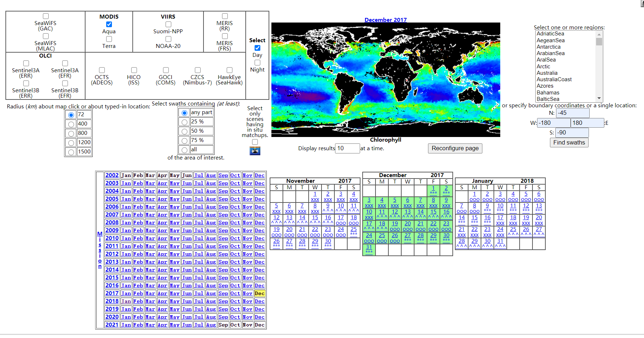The height and width of the screenshot is (338, 644).
Task: Enable the SeaWiFS (MLAC) checkbox
Action: click(46, 36)
